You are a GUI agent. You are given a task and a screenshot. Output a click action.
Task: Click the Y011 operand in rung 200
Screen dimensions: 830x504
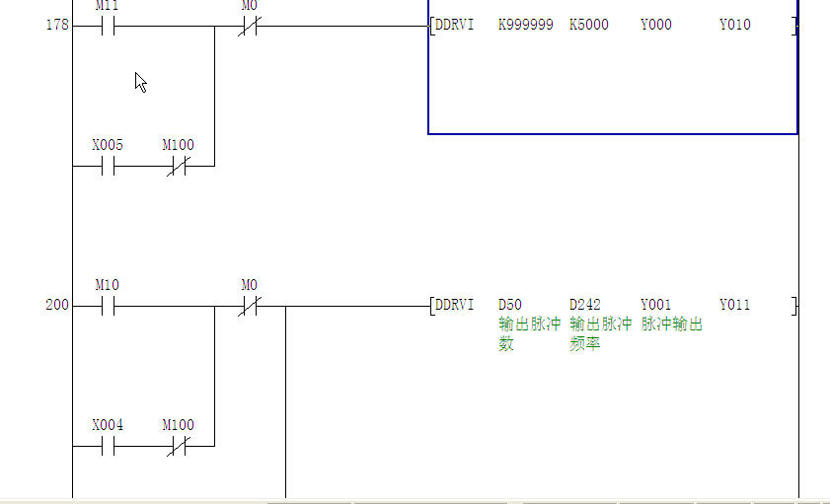734,306
